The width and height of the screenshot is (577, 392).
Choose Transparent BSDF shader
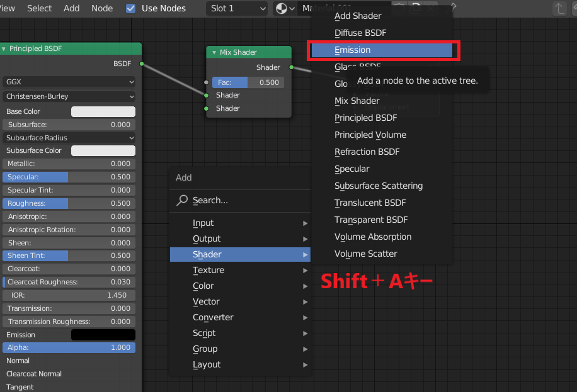pyautogui.click(x=382, y=220)
